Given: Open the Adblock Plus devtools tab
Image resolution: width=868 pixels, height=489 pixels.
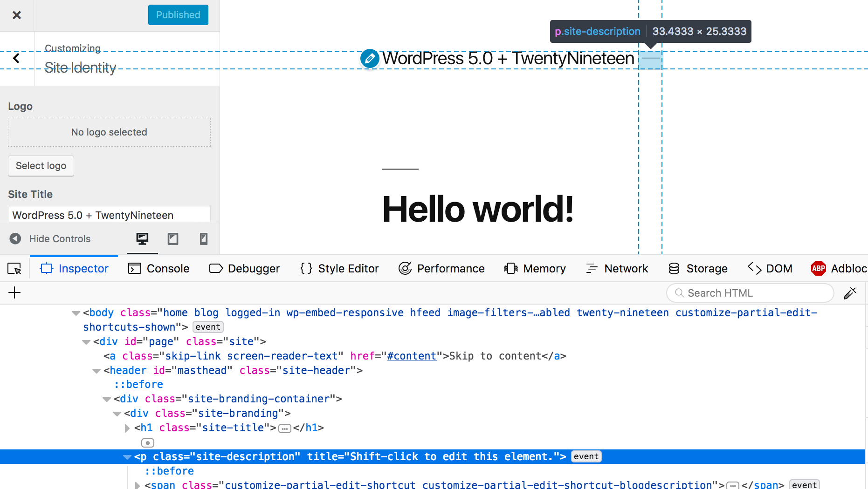Looking at the screenshot, I should click(839, 269).
